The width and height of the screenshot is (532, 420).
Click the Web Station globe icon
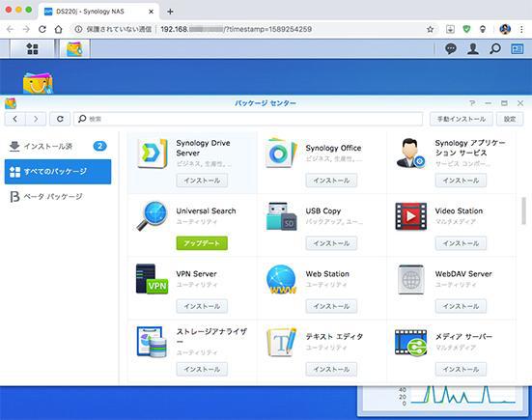[281, 279]
